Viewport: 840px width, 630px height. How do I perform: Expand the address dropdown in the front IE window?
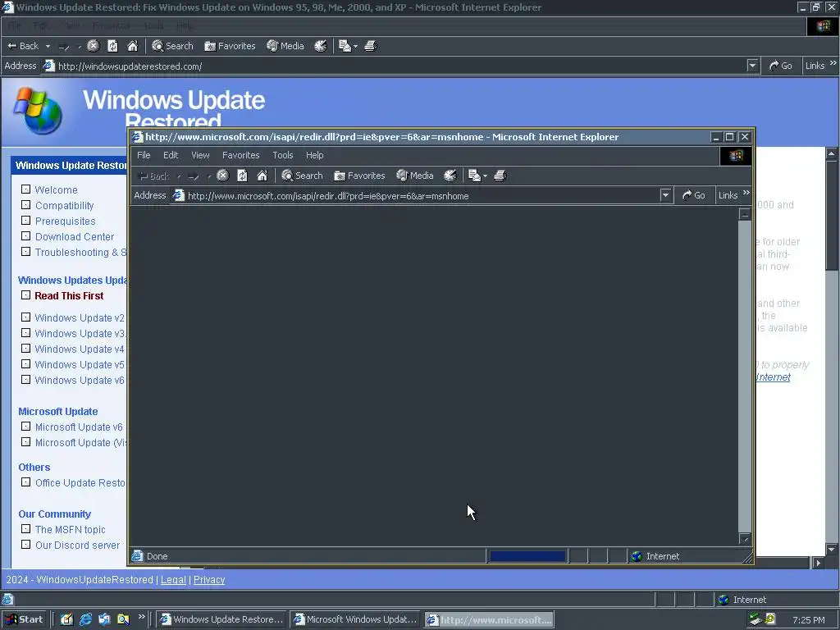(x=665, y=195)
